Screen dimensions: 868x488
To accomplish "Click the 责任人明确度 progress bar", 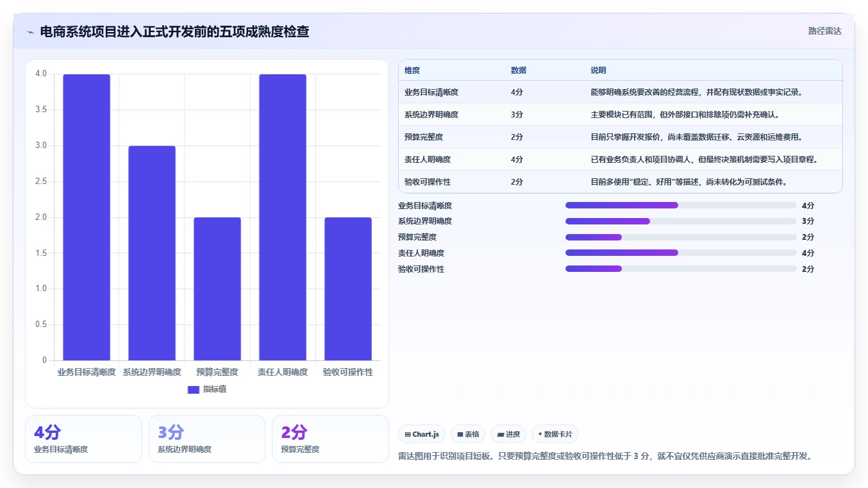I will tap(681, 253).
